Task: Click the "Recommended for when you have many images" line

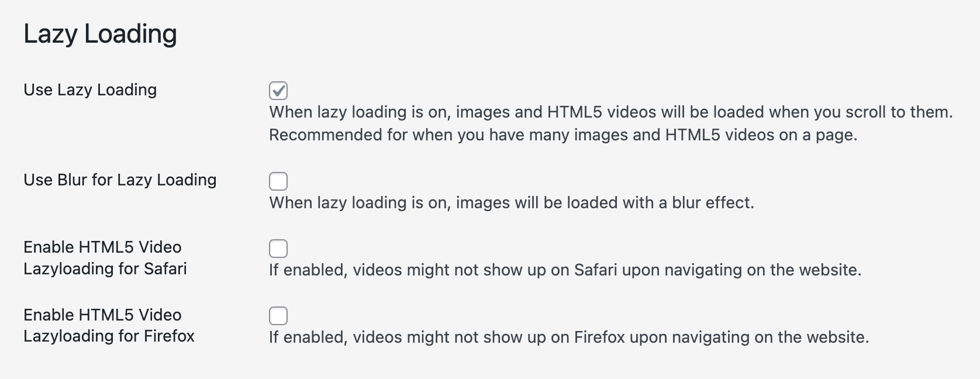Action: (x=563, y=135)
